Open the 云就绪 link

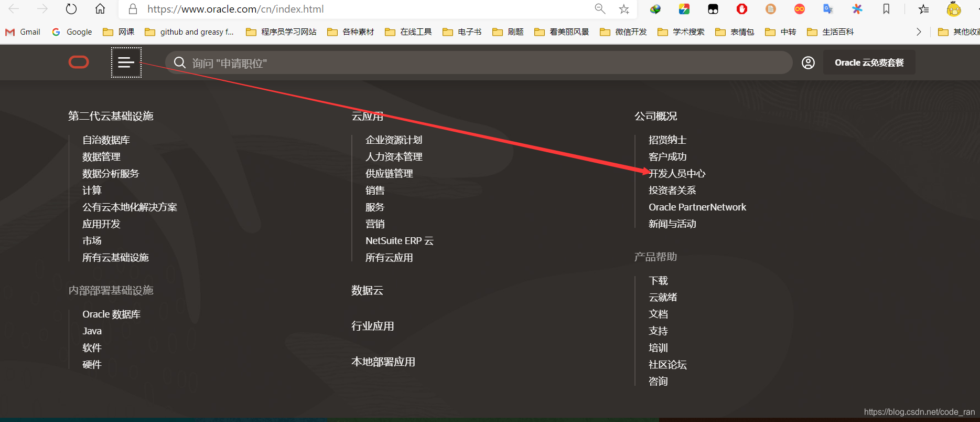click(x=663, y=298)
